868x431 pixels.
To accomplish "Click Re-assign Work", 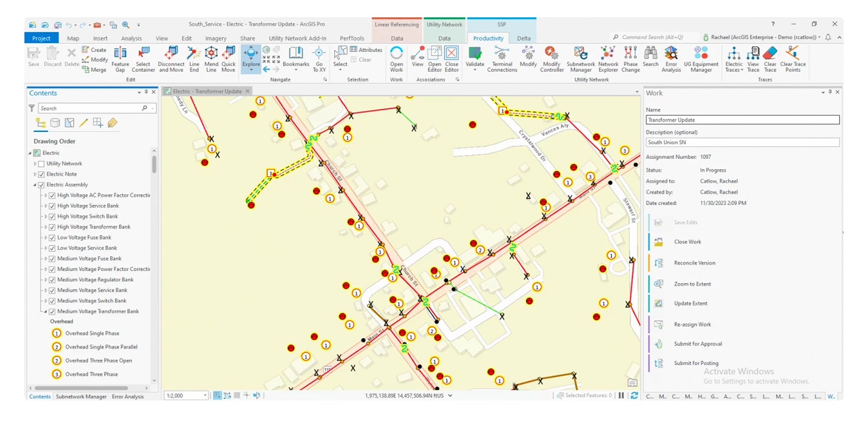I will coord(692,324).
